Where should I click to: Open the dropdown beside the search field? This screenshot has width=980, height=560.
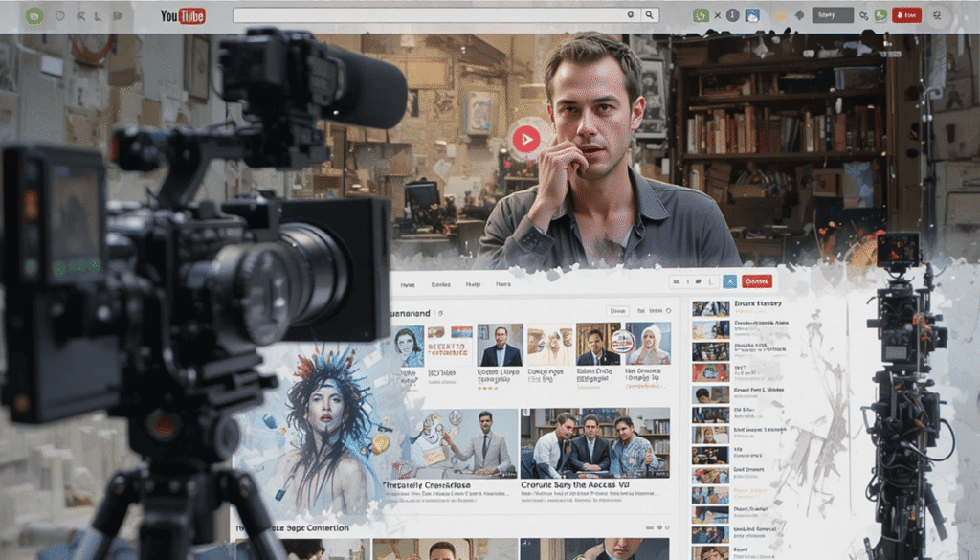pos(631,14)
